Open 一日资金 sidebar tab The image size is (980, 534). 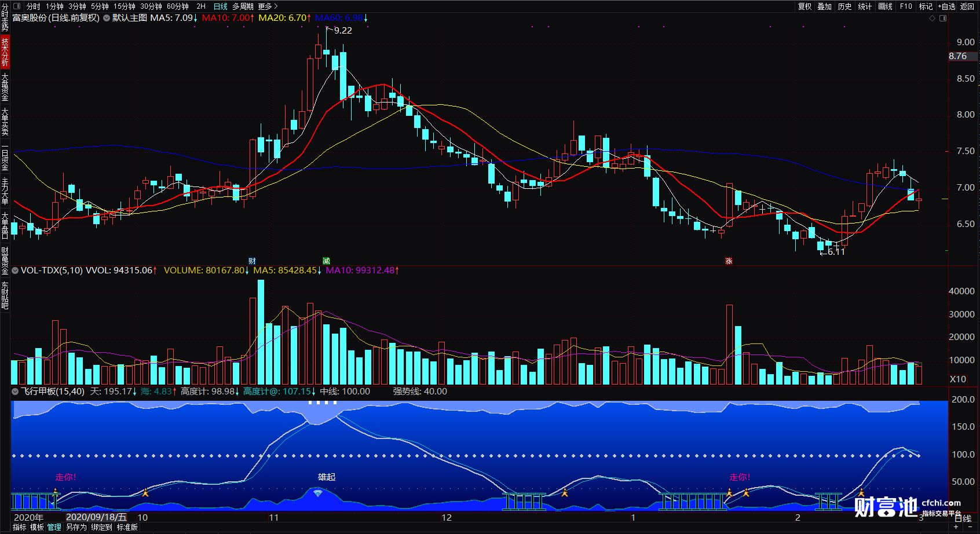coord(5,158)
